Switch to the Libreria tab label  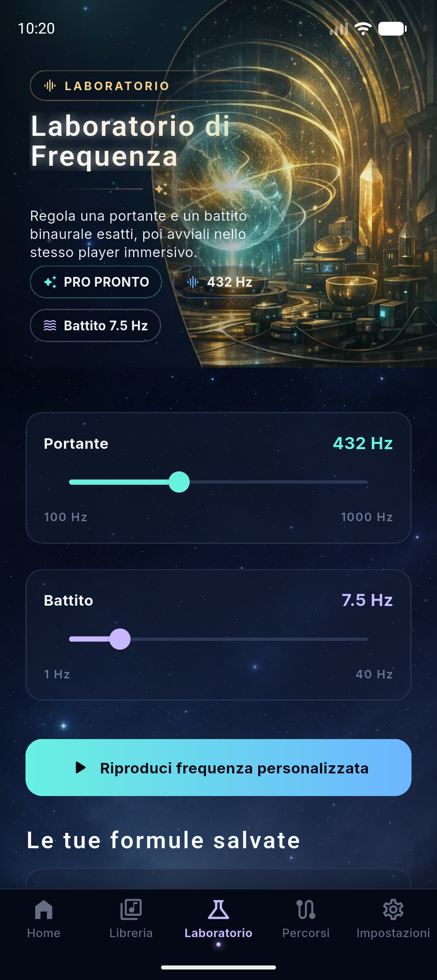point(131,933)
